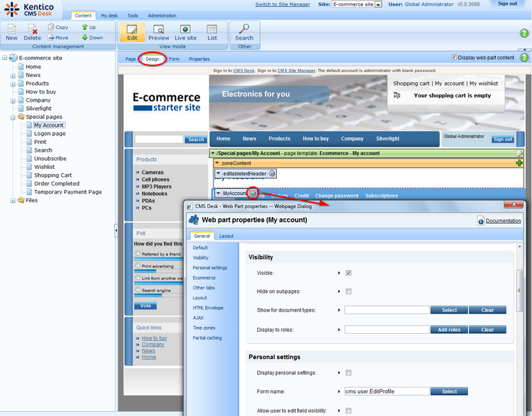Open the Site selector dropdown
The width and height of the screenshot is (532, 416).
tap(378, 4)
